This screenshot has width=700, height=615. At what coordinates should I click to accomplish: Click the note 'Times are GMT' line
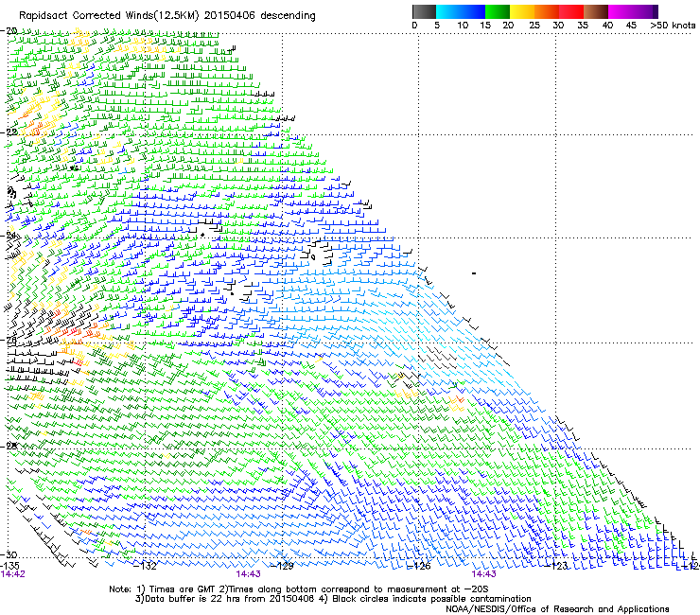tap(298, 589)
